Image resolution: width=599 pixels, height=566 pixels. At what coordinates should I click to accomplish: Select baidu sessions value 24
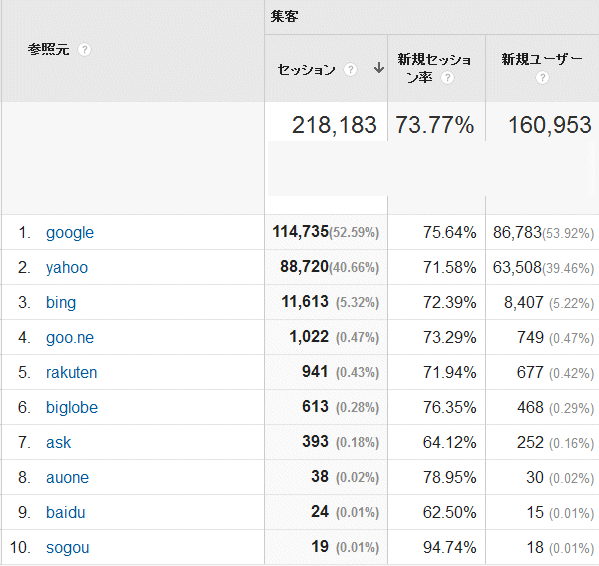tap(320, 512)
